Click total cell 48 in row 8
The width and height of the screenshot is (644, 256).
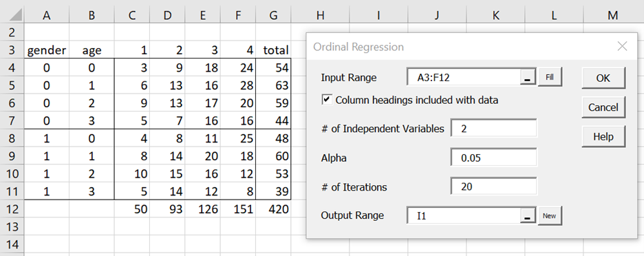tap(273, 138)
